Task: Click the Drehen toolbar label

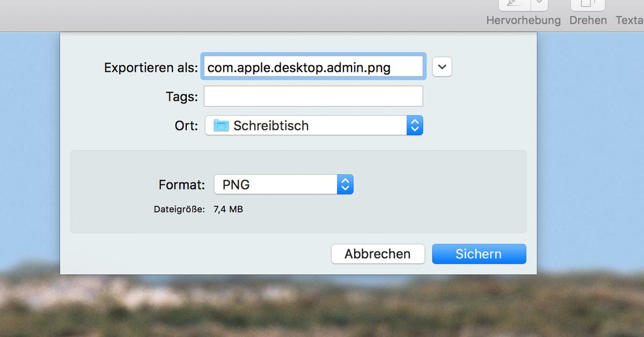Action: point(588,20)
